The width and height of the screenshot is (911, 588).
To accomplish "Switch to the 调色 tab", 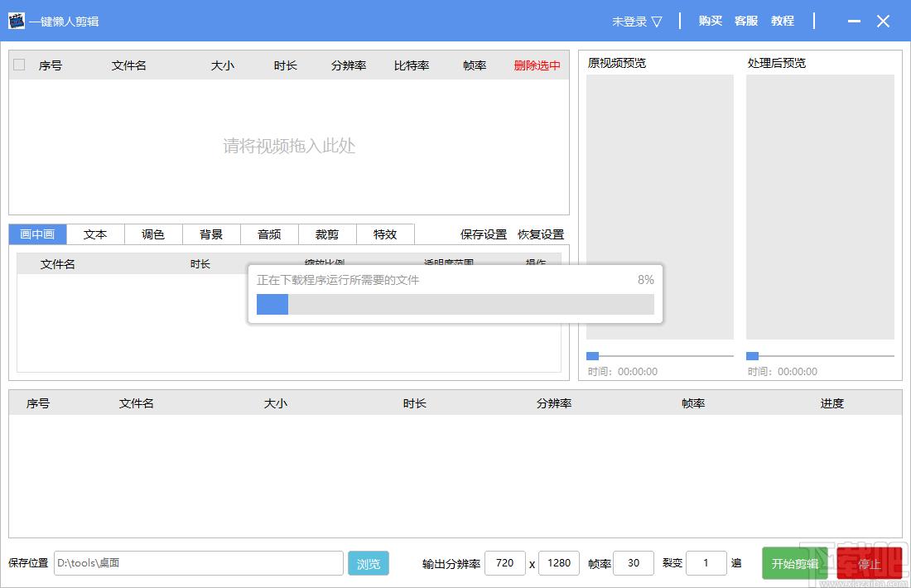I will point(153,234).
